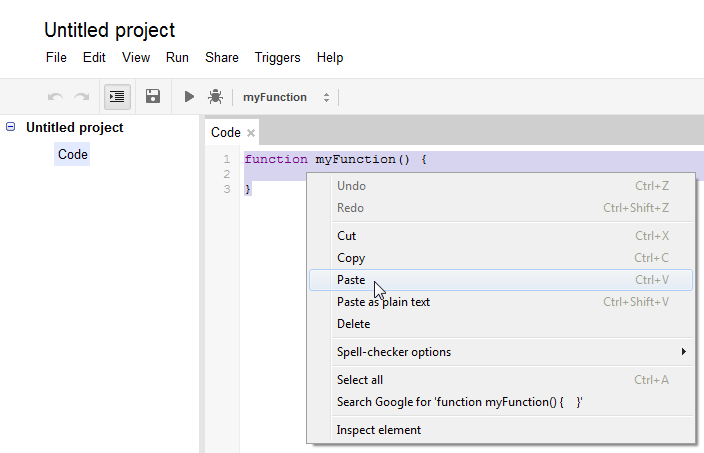Screen dimensions: 704x453
Task: Click the Undo arrow toolbar icon
Action: pyautogui.click(x=55, y=97)
